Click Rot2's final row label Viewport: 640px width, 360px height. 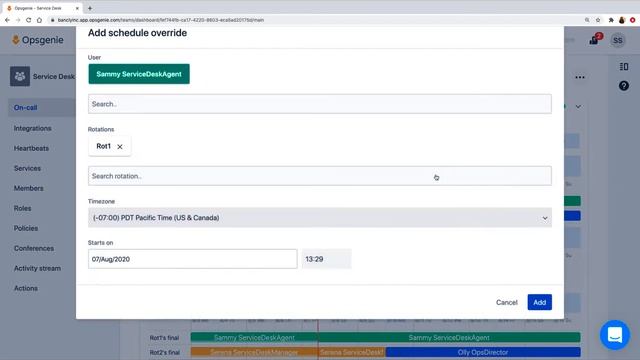pyautogui.click(x=164, y=352)
